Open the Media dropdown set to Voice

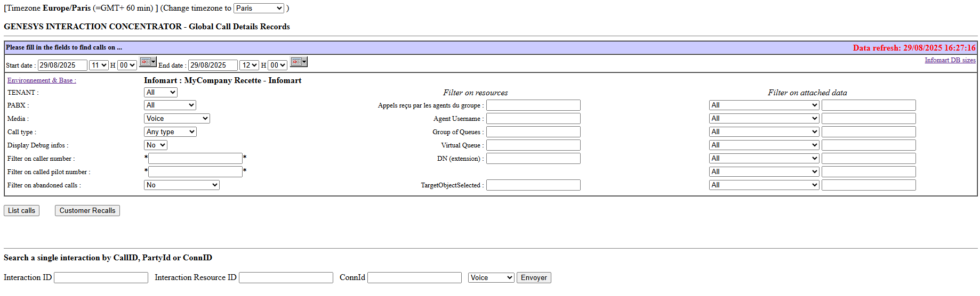176,119
